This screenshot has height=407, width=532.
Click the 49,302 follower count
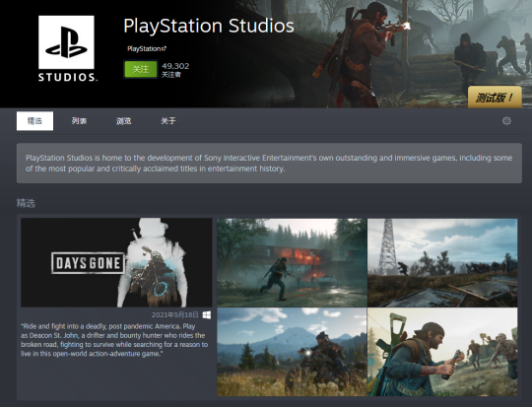pyautogui.click(x=175, y=66)
